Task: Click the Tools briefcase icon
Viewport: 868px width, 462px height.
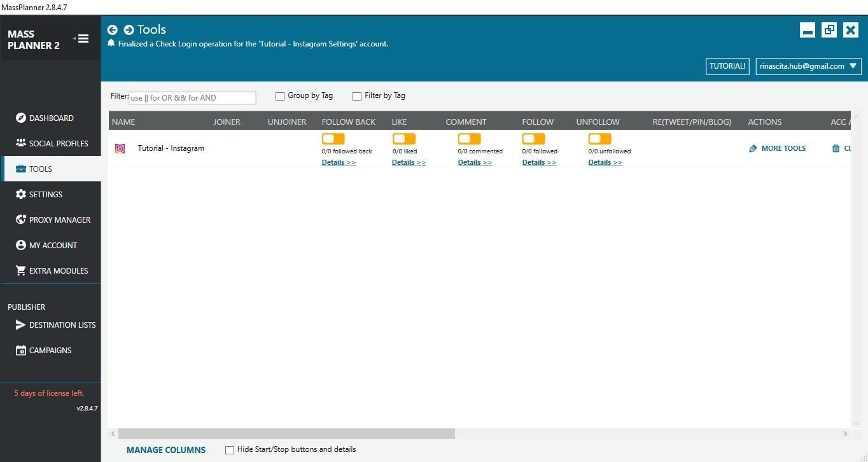Action: tap(21, 169)
